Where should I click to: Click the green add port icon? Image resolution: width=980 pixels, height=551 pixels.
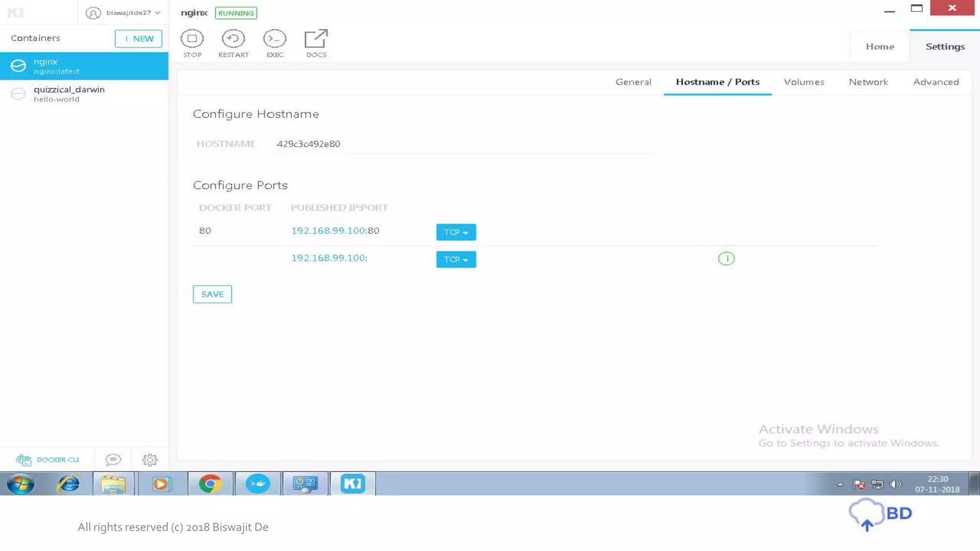[x=726, y=259]
